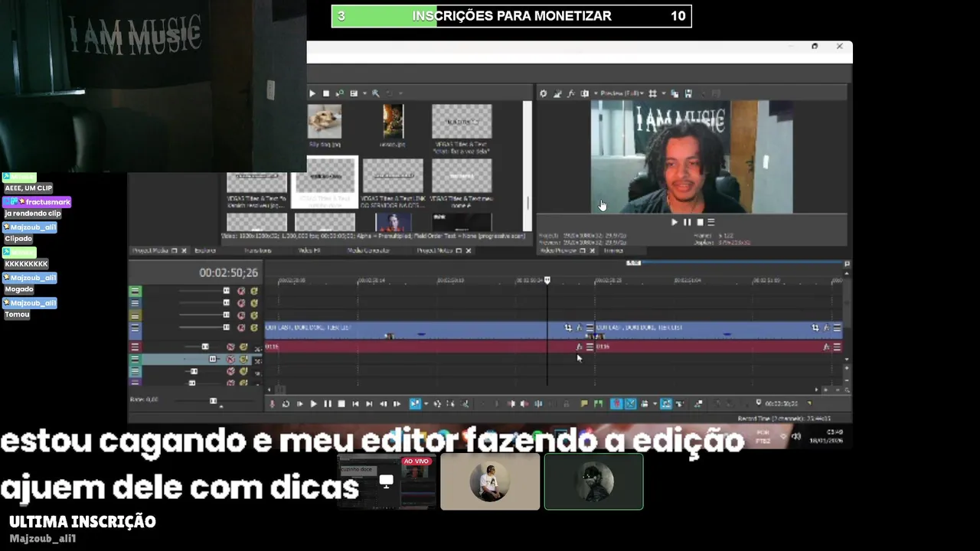980x551 pixels.
Task: Copy snapshot to clipboard in preview
Action: (x=675, y=93)
